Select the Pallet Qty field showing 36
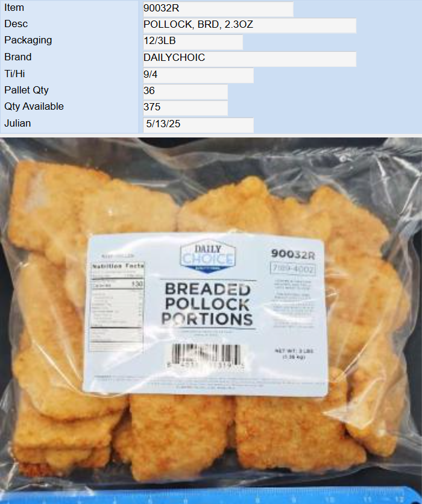422x504 pixels. [185, 92]
